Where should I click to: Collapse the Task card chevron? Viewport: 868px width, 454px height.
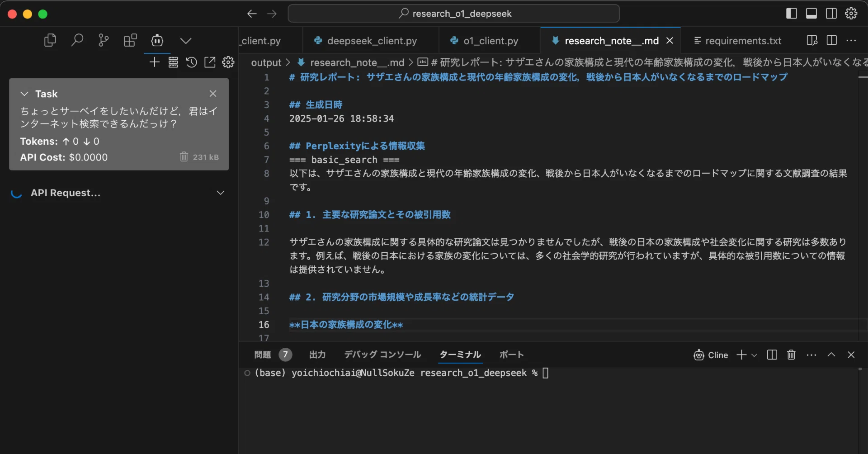(x=24, y=94)
